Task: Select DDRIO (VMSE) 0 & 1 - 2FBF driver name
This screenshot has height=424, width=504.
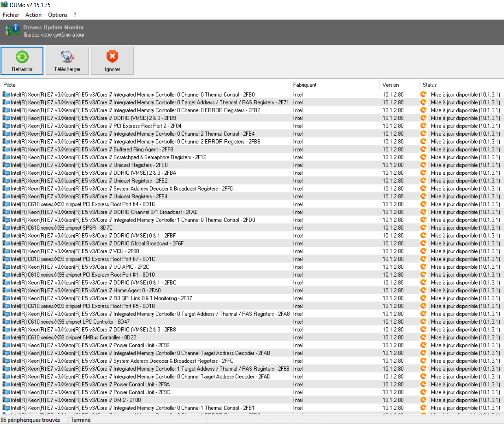Action: (93, 236)
